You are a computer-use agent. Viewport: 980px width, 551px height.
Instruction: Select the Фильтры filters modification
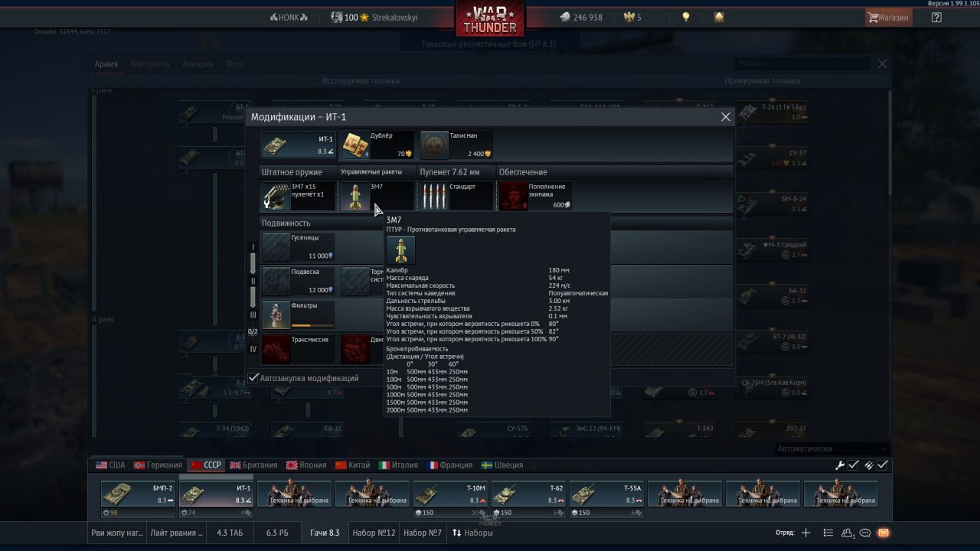click(x=298, y=315)
